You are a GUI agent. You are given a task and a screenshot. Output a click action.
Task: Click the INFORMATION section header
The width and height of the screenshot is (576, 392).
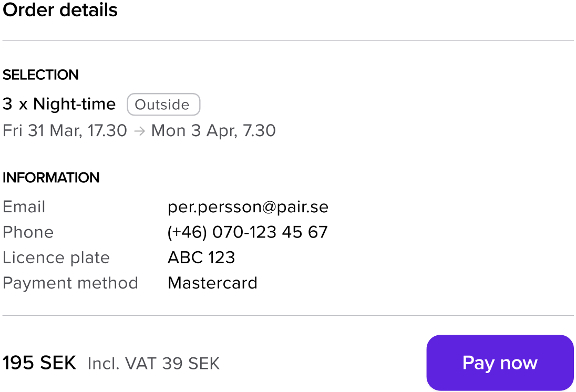click(x=51, y=178)
